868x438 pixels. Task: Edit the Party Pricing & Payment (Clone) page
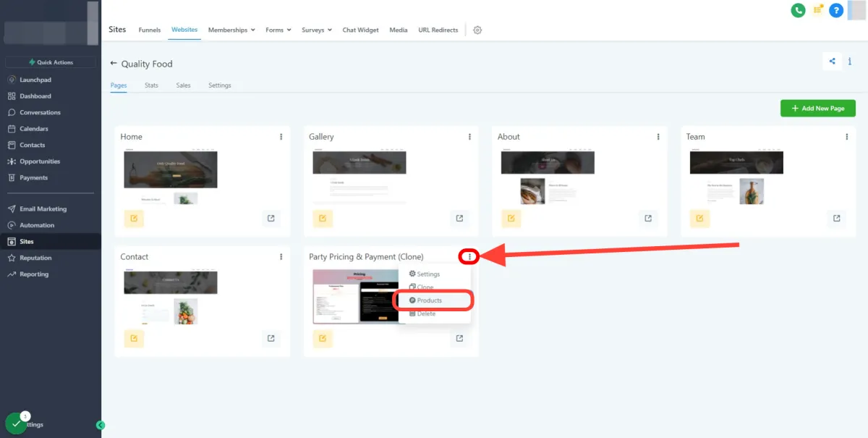(x=323, y=338)
